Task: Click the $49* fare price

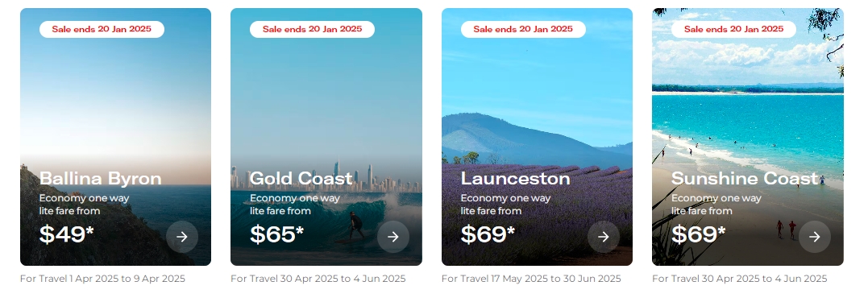Action: [x=66, y=234]
